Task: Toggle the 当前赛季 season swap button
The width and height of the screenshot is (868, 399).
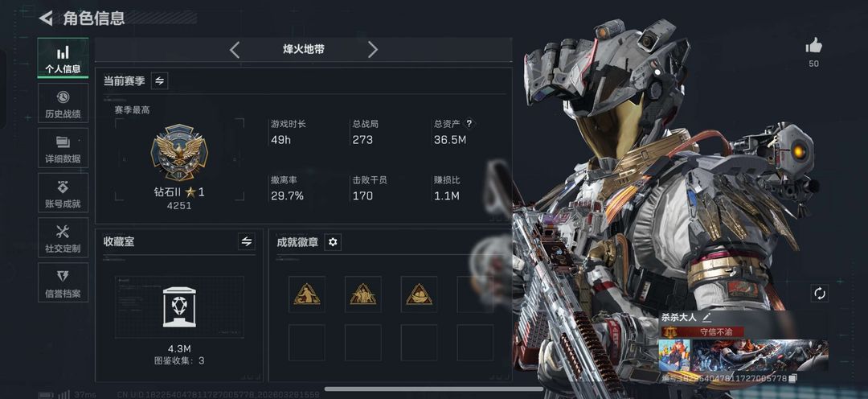Action: tap(159, 81)
